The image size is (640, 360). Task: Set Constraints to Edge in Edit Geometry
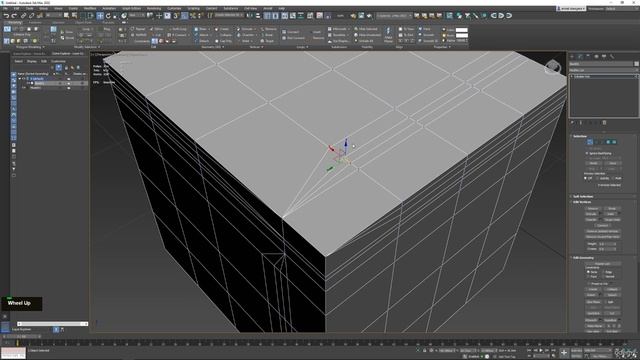tap(604, 272)
